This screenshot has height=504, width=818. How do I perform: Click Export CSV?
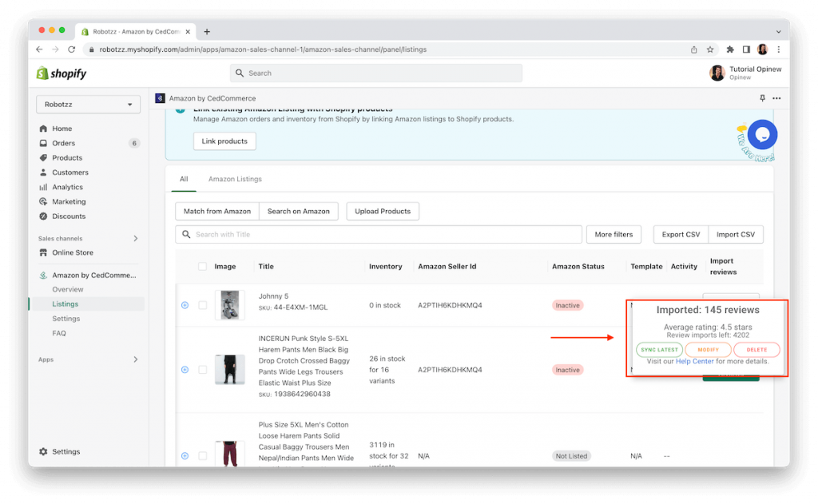coord(681,235)
